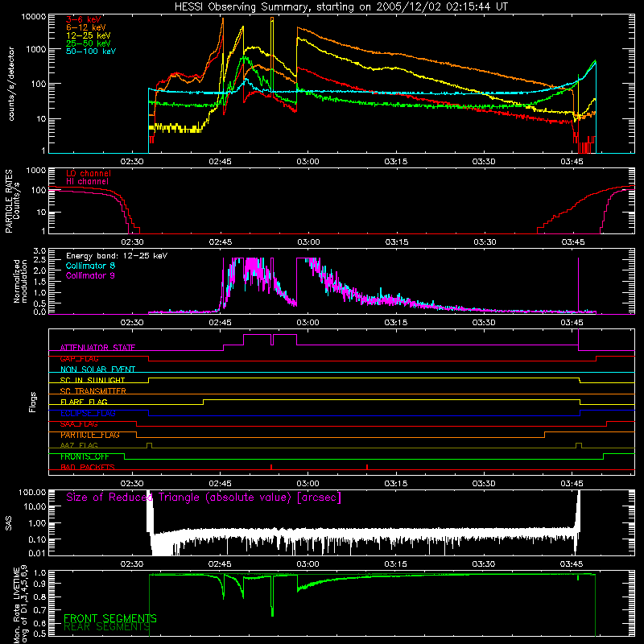Click the counts/s/detector axis label
Screen dimensions: 644x644
(x=11, y=84)
